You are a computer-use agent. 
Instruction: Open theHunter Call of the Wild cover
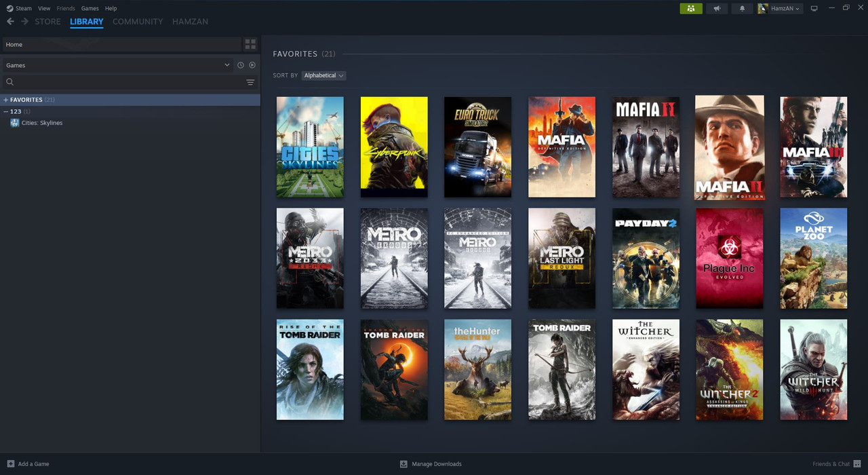[477, 370]
